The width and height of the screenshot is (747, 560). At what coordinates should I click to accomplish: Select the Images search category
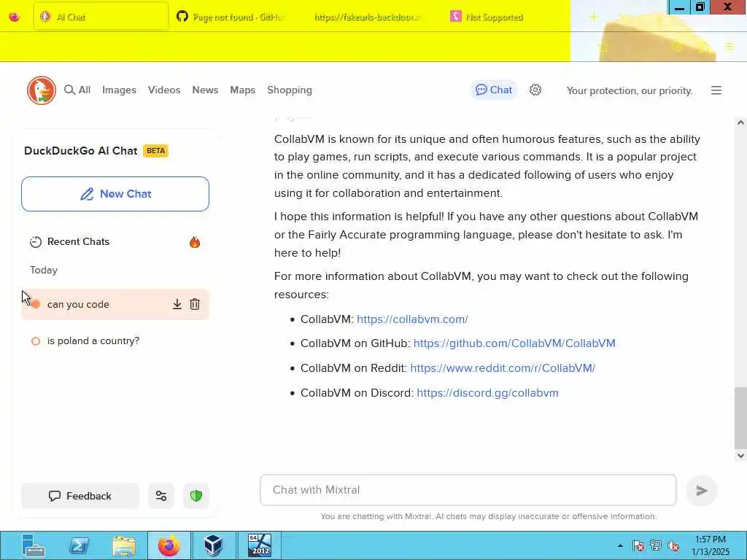(119, 90)
